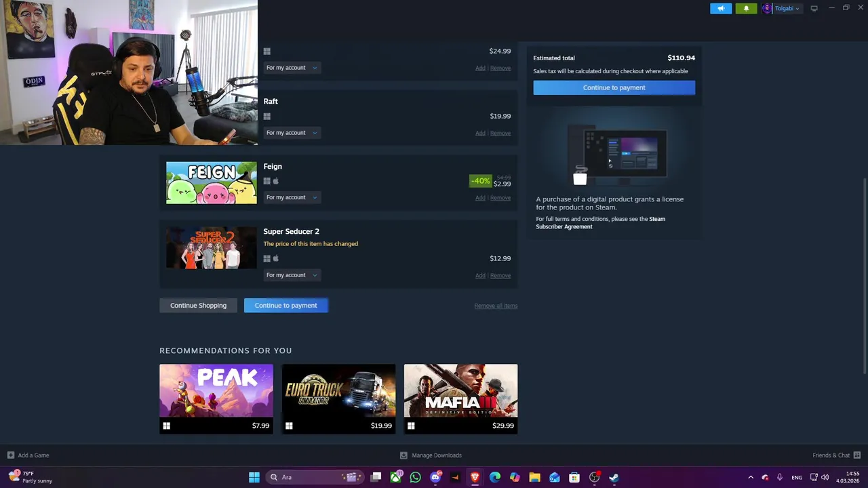The image size is (868, 488).
Task: Open Manage Downloads
Action: tap(431, 455)
